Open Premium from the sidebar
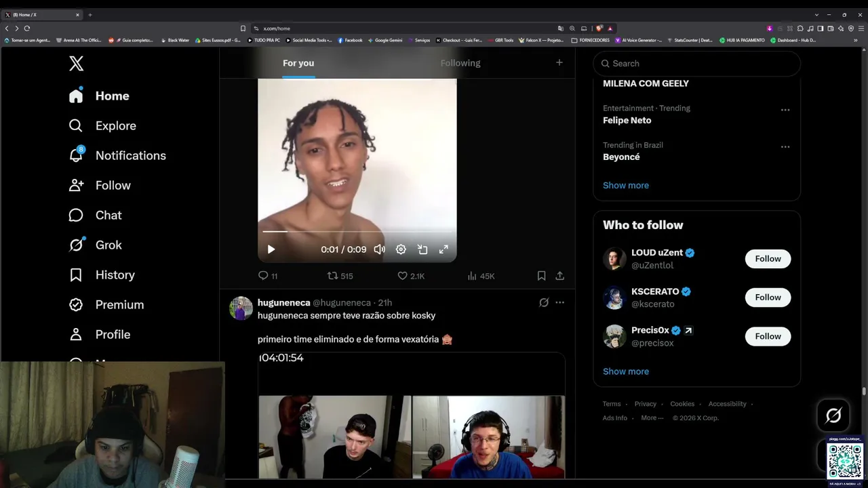The width and height of the screenshot is (868, 488). click(x=106, y=304)
